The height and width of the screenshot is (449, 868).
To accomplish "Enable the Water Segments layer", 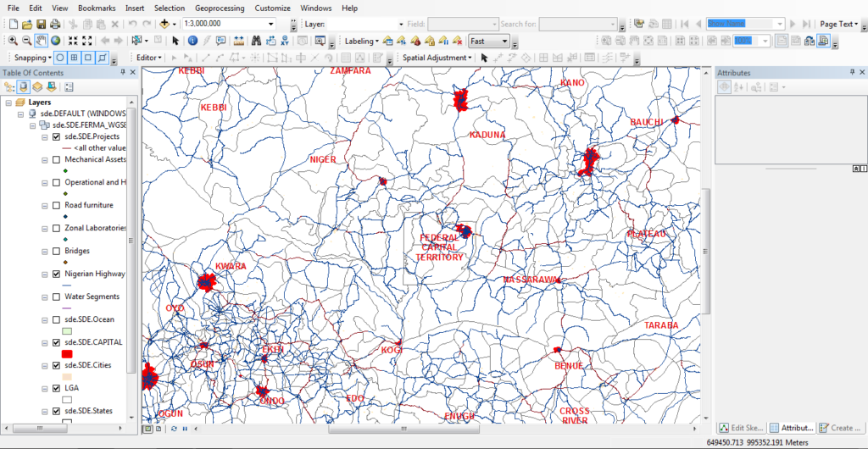I will pyautogui.click(x=56, y=297).
